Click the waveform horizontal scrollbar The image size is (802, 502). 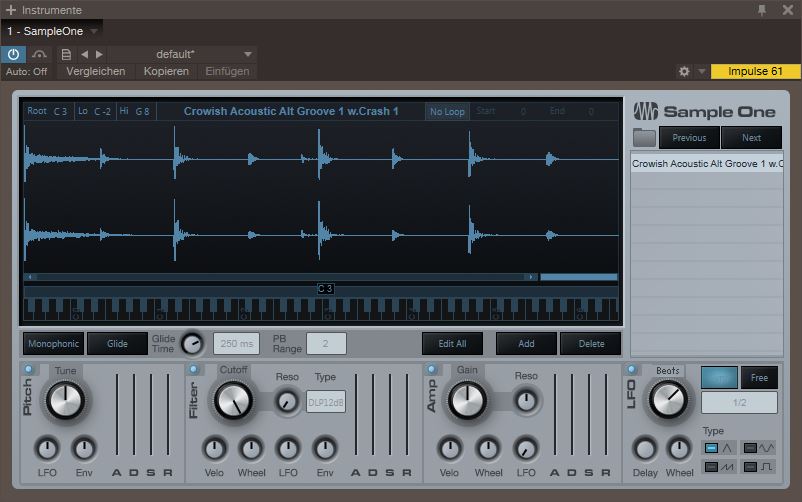pyautogui.click(x=280, y=277)
